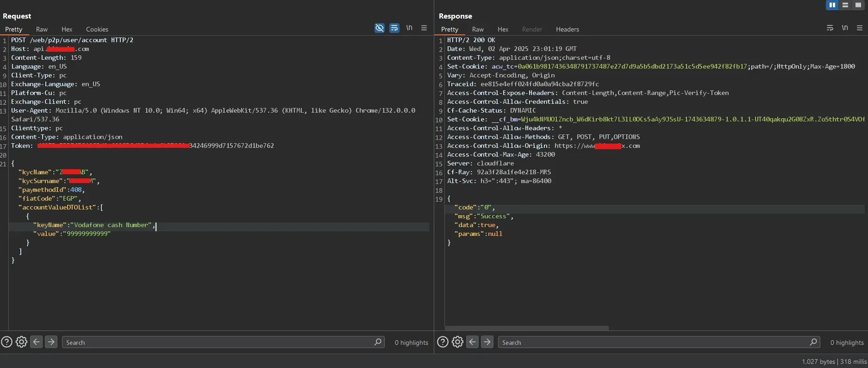Toggle \n newline display in Request panel
This screenshot has height=368, width=868.
pyautogui.click(x=409, y=28)
